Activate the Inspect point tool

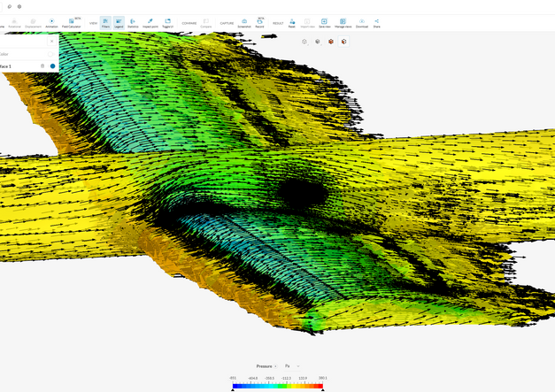(x=150, y=23)
